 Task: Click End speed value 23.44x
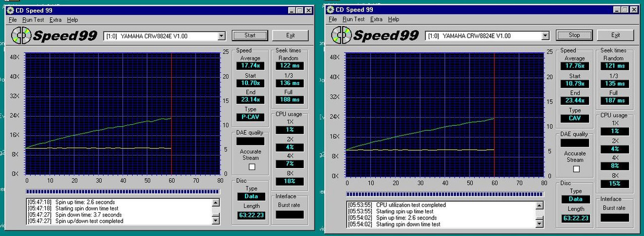[x=575, y=101]
